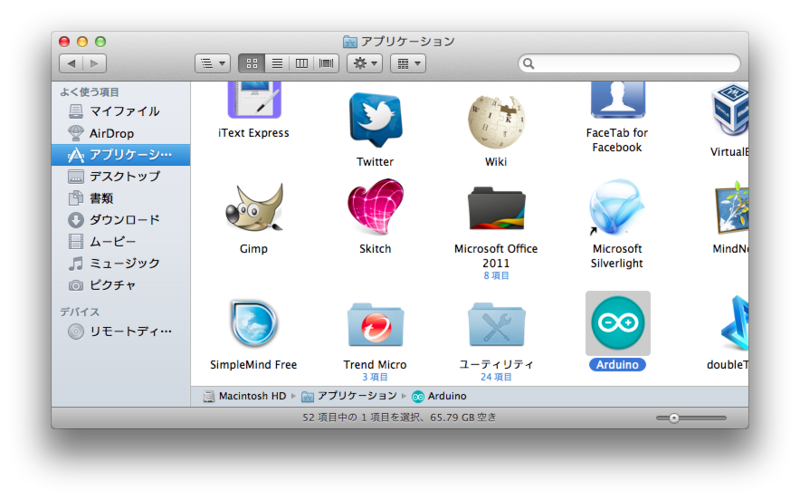
Task: Click the '3 項目' label under Trend Micro
Action: 375,377
